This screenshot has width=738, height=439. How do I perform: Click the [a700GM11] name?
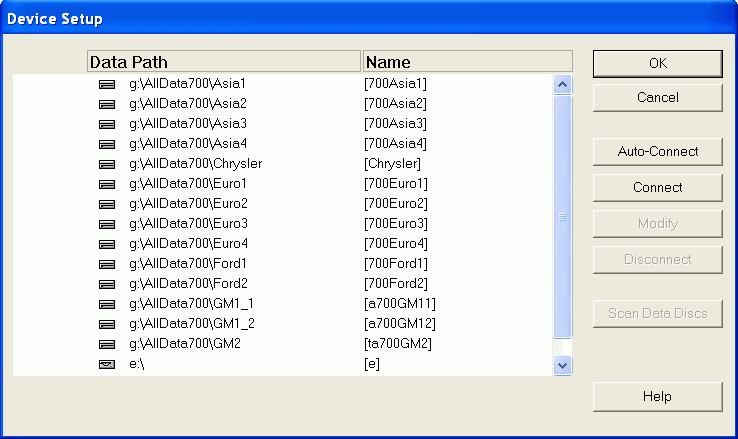click(400, 303)
